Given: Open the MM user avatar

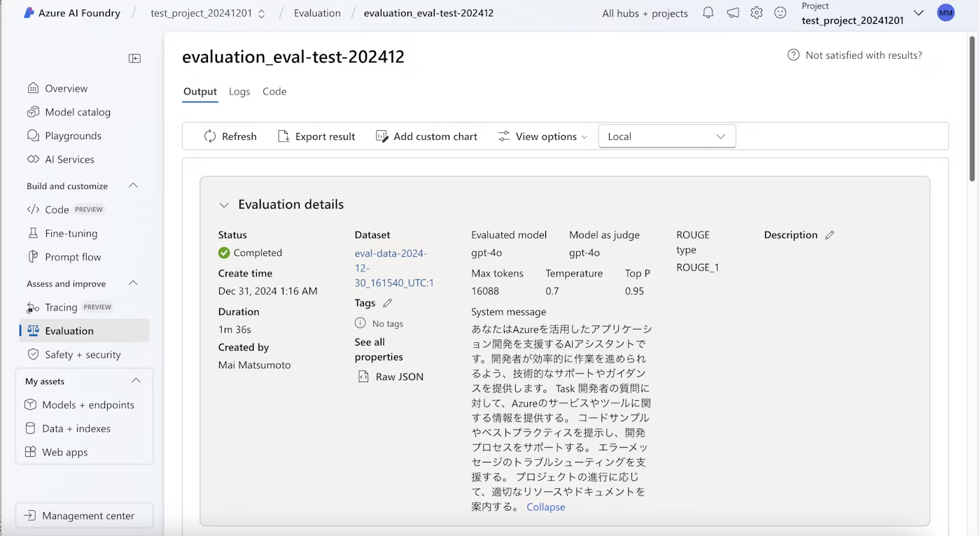Looking at the screenshot, I should click(946, 13).
